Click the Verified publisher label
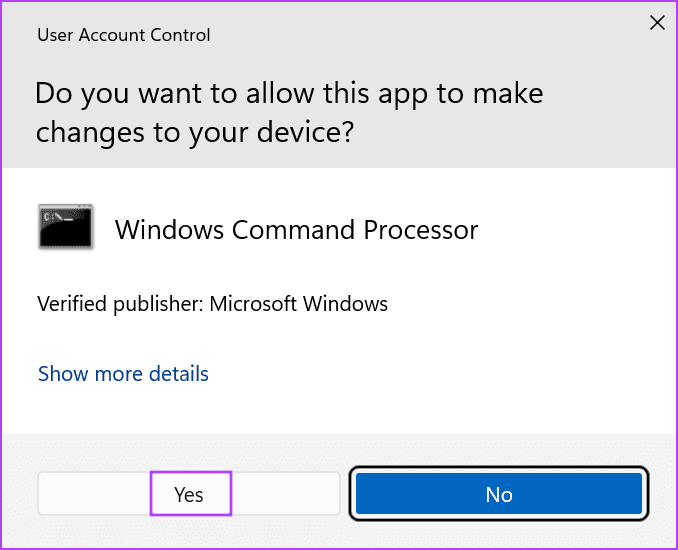Image resolution: width=678 pixels, height=550 pixels. pos(120,303)
